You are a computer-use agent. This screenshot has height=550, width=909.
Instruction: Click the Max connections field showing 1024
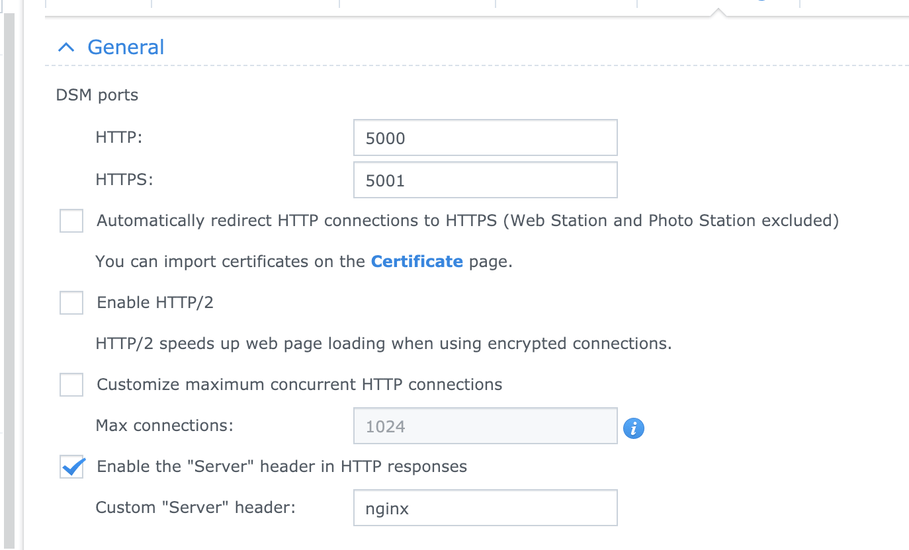point(485,426)
